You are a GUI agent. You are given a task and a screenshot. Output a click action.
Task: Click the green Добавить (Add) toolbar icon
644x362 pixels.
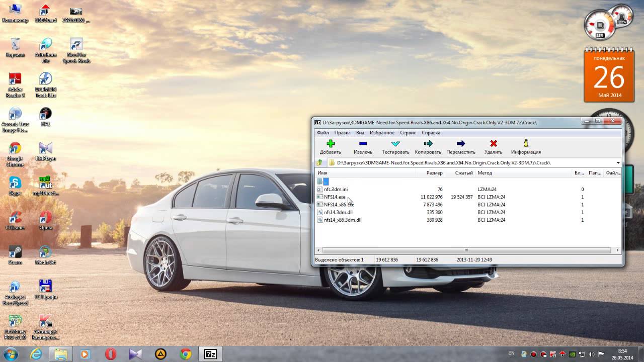[331, 144]
